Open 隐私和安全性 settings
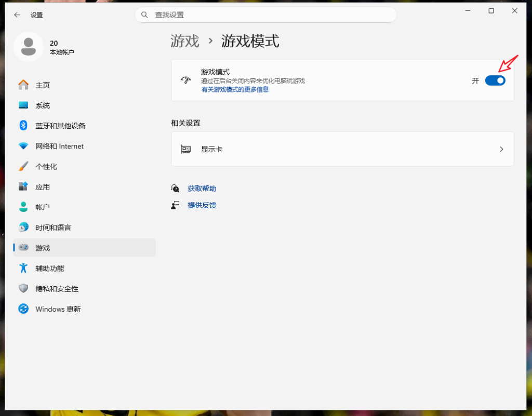 click(85, 289)
